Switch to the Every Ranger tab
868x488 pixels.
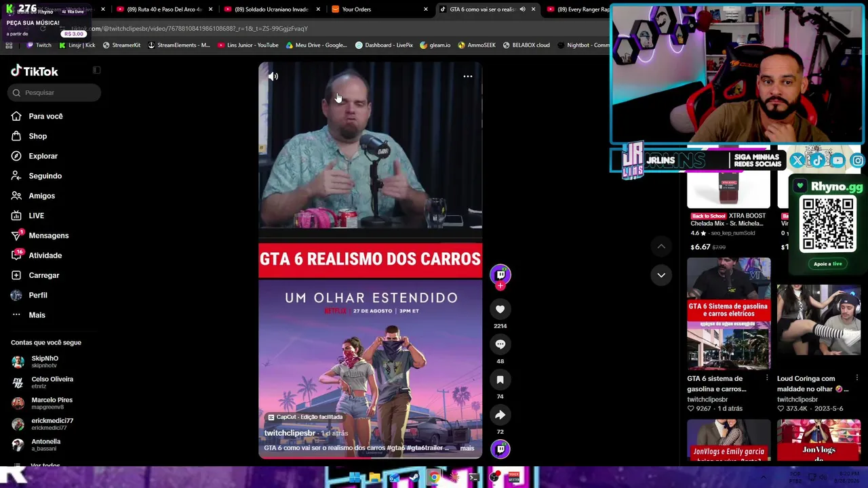[577, 9]
